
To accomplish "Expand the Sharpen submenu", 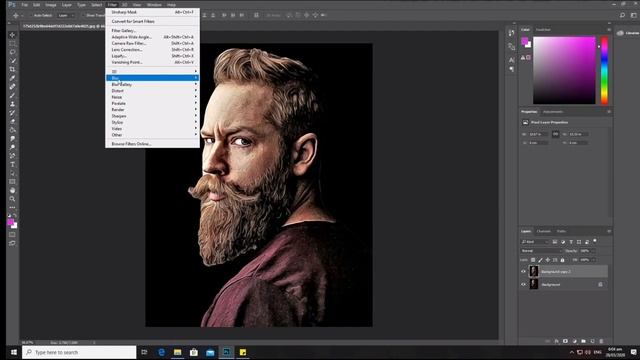I will [152, 116].
